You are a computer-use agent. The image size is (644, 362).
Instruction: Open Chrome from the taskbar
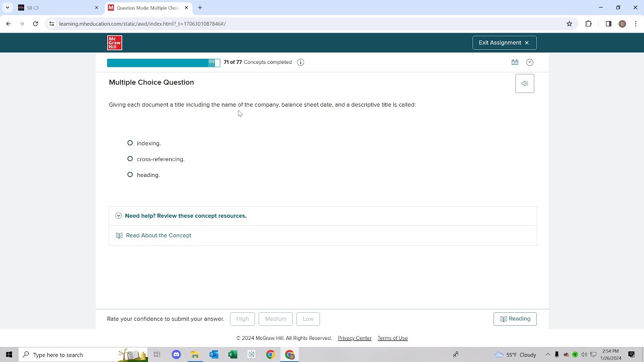(x=270, y=354)
